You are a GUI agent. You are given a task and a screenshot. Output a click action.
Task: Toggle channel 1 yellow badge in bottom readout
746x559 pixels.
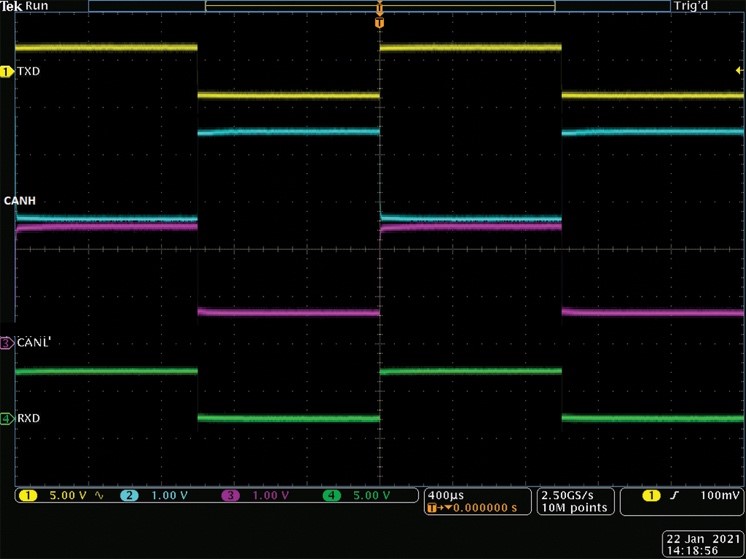[26, 496]
